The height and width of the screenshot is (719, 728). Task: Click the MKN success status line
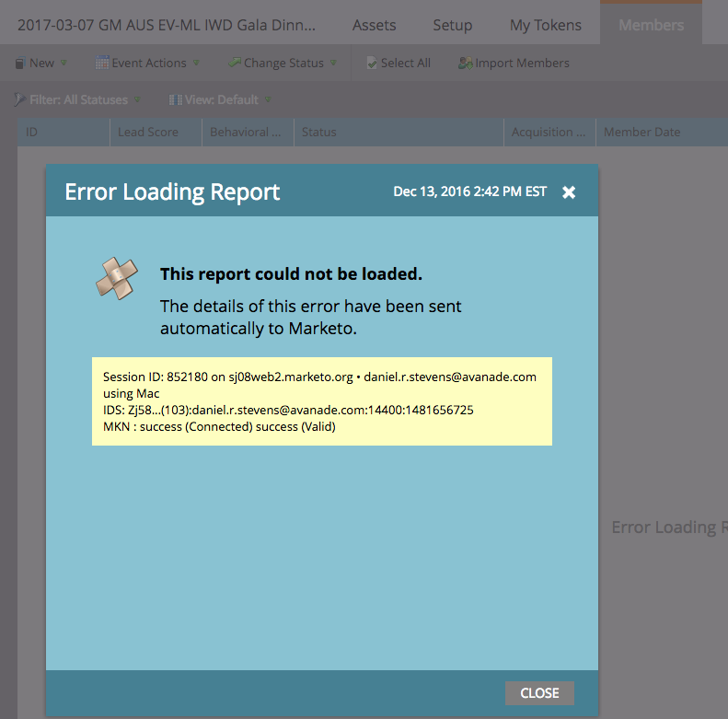pyautogui.click(x=219, y=427)
